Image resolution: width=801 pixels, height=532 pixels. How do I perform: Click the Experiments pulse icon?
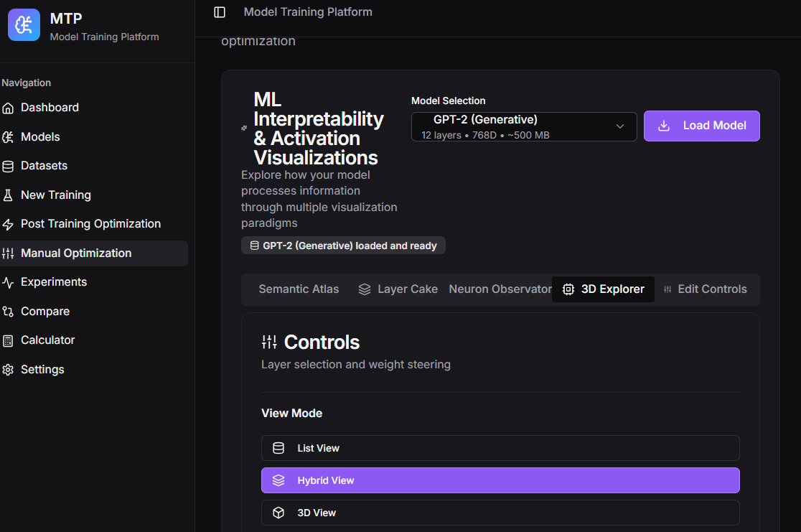(x=8, y=282)
